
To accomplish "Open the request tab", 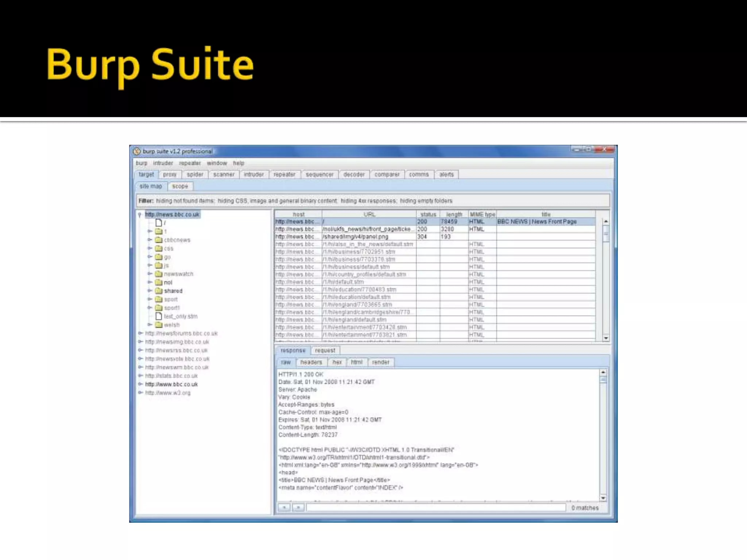I will [x=325, y=350].
